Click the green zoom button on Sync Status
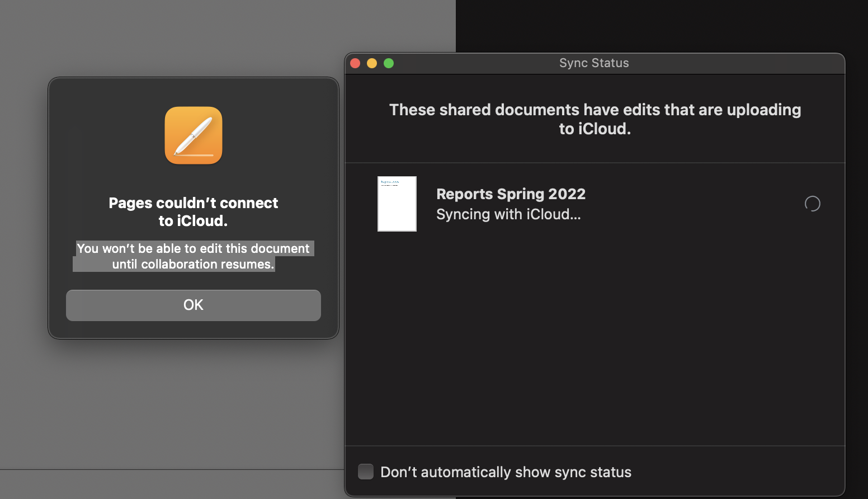 [389, 63]
